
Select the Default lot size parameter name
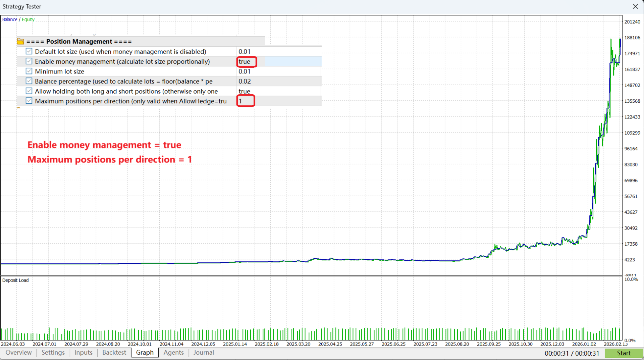[120, 51]
